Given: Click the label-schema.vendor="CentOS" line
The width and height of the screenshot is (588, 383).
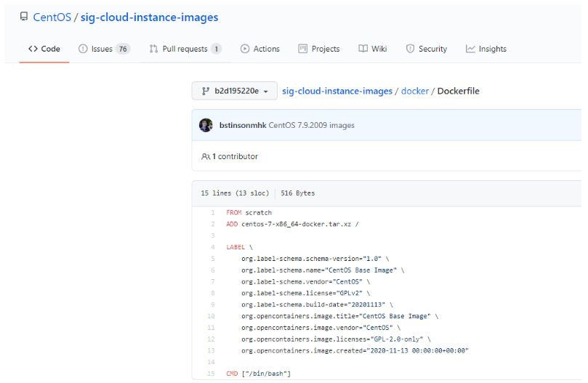Looking at the screenshot, I should [x=305, y=282].
